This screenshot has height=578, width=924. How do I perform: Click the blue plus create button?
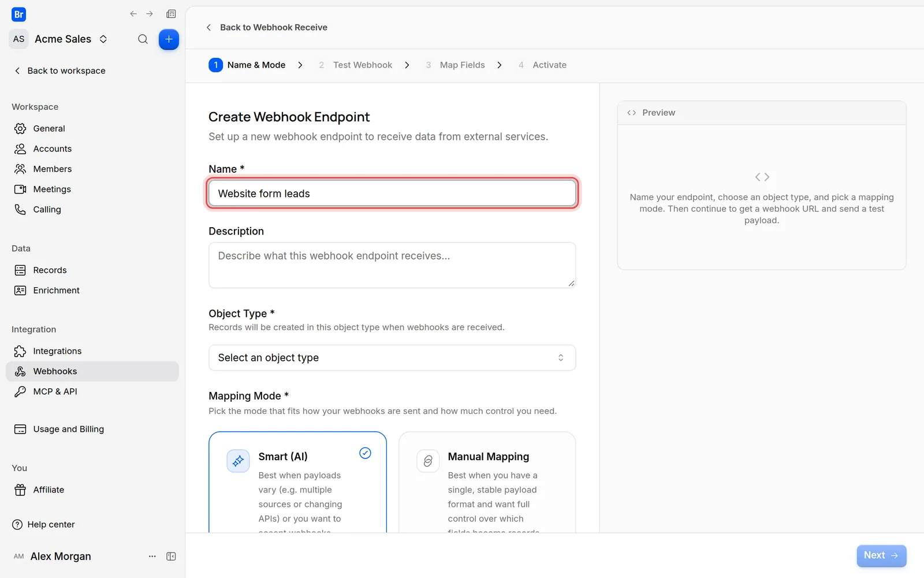click(169, 39)
